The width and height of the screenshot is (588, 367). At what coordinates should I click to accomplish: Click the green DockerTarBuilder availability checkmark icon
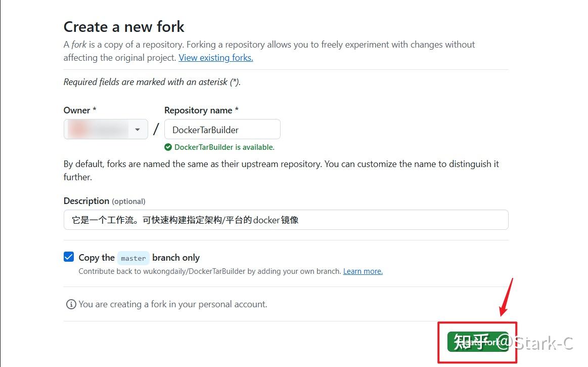168,147
